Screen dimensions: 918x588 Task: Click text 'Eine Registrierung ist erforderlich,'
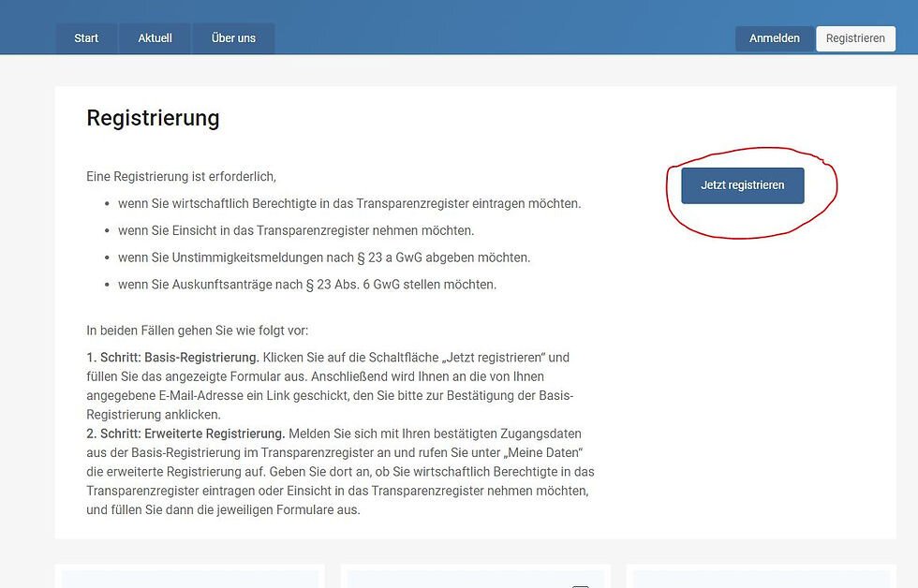tap(181, 176)
